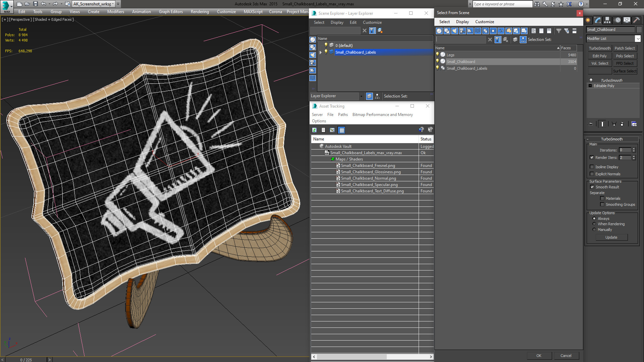Open the Display tab in the command panel

627,20
